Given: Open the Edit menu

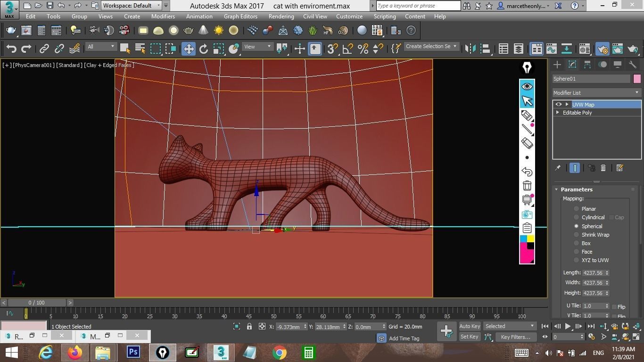Looking at the screenshot, I should pos(31,16).
